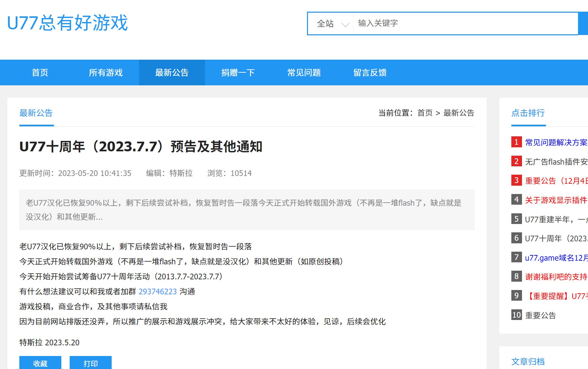Open ranking item 9 【重要提醒】U77
Screen dimensions: 588x369
click(556, 296)
